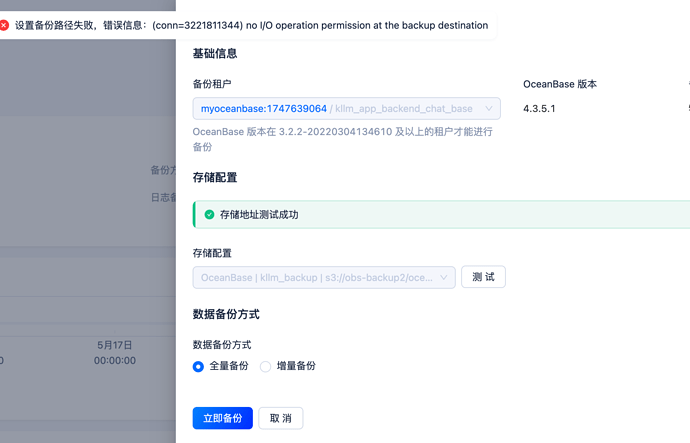
Task: Start backup with 立即备份 button
Action: tap(223, 418)
